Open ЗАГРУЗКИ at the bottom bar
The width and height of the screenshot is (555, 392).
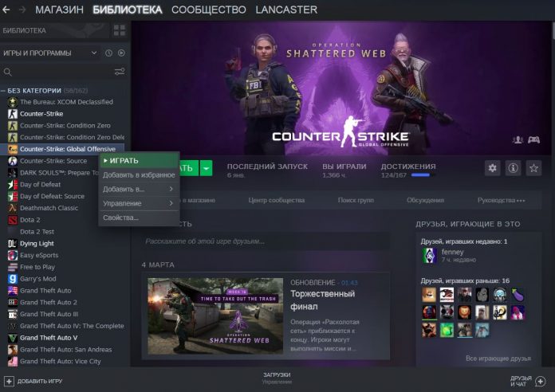(x=277, y=374)
